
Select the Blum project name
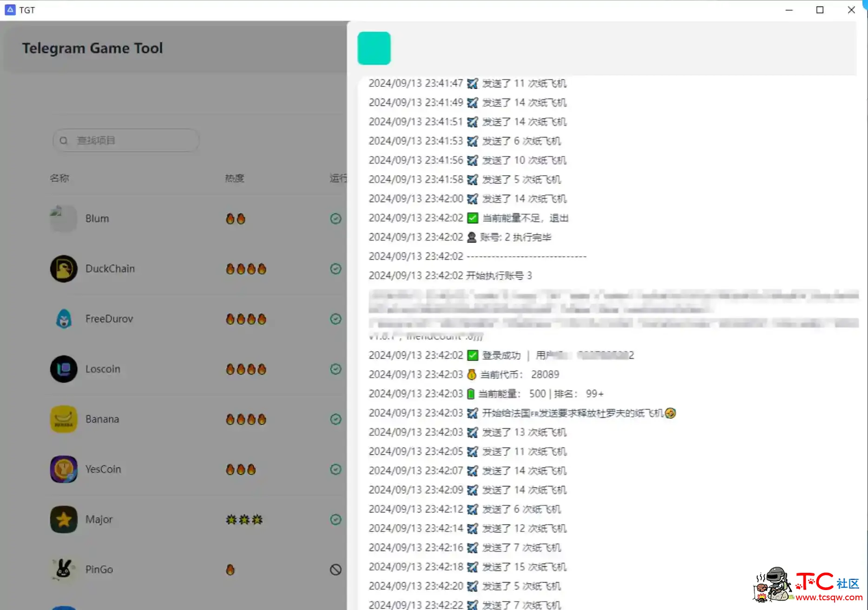tap(97, 218)
